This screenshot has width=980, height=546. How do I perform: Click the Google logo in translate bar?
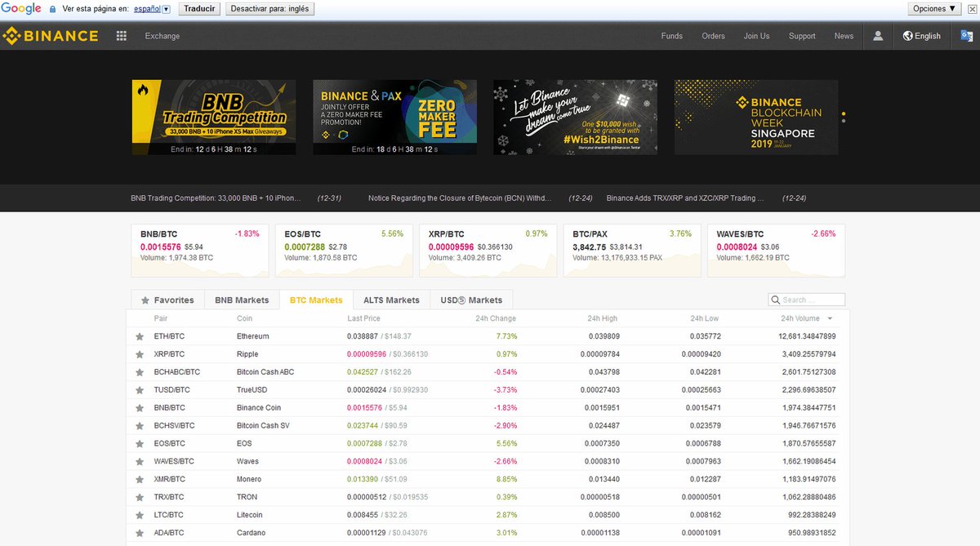(x=22, y=9)
